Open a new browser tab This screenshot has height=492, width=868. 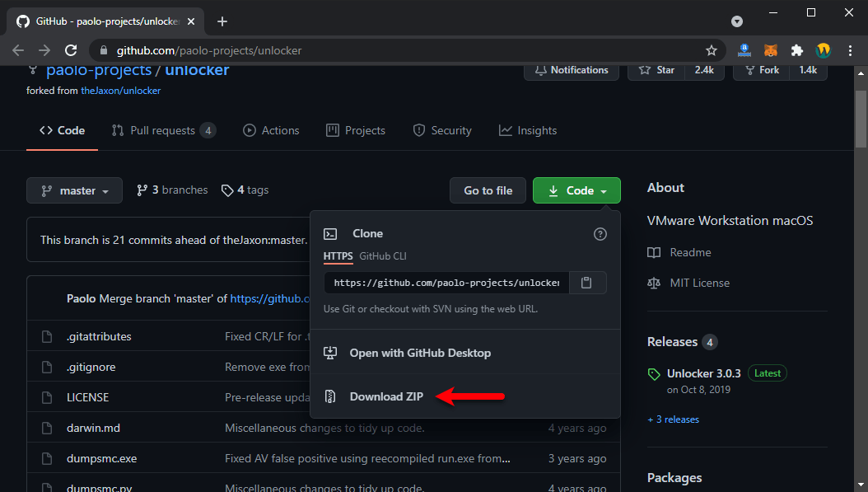coord(222,21)
